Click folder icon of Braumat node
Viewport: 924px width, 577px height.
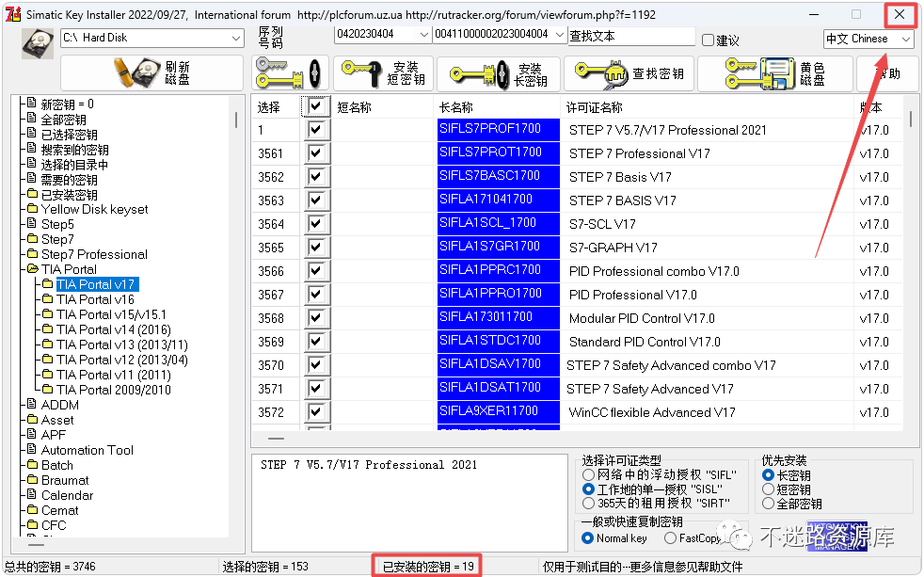click(x=32, y=480)
